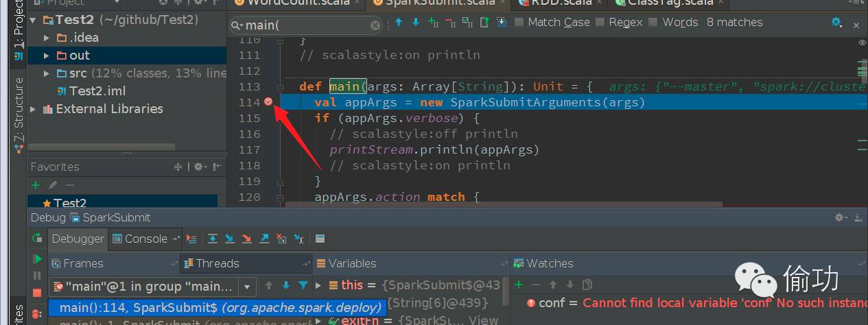Expand the out folder

click(x=47, y=56)
